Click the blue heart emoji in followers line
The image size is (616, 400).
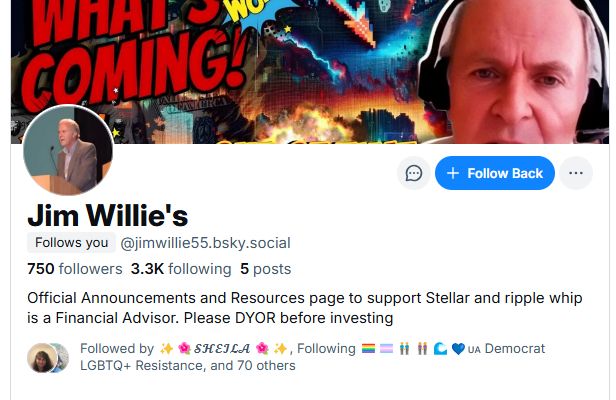pos(458,349)
